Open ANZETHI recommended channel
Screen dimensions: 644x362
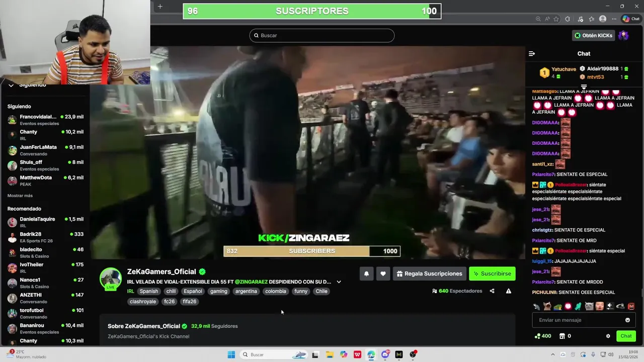coord(45,298)
